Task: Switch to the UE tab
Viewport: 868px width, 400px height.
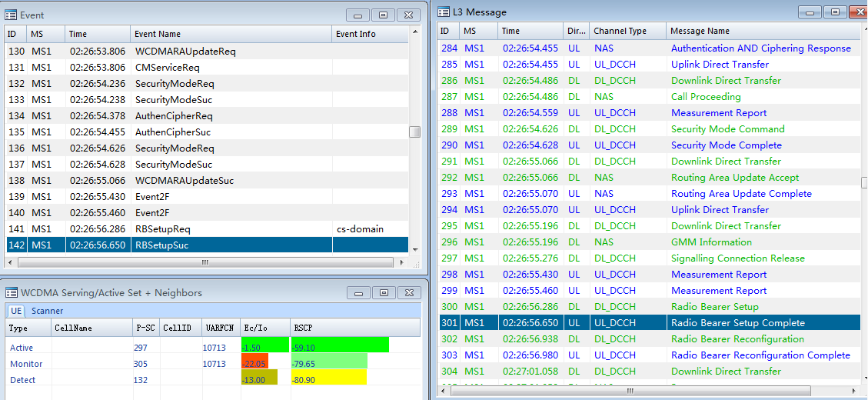Action: [16, 311]
